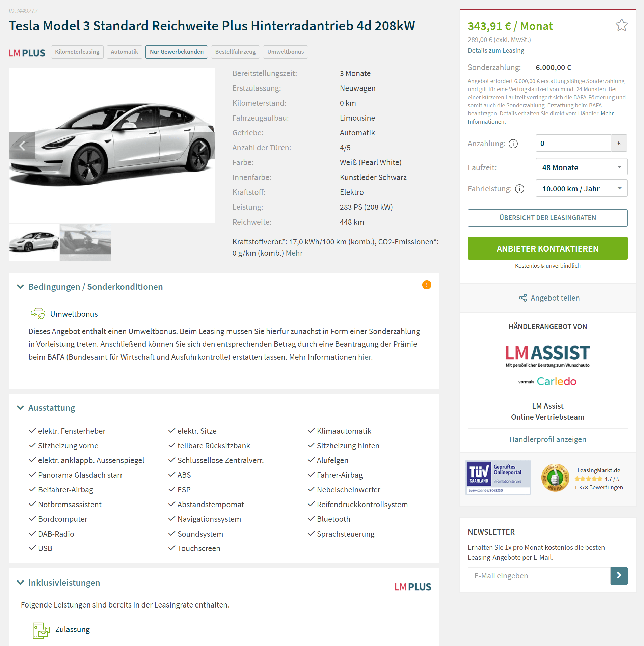Select the interior photo thumbnail
The width and height of the screenshot is (644, 646).
(x=86, y=242)
